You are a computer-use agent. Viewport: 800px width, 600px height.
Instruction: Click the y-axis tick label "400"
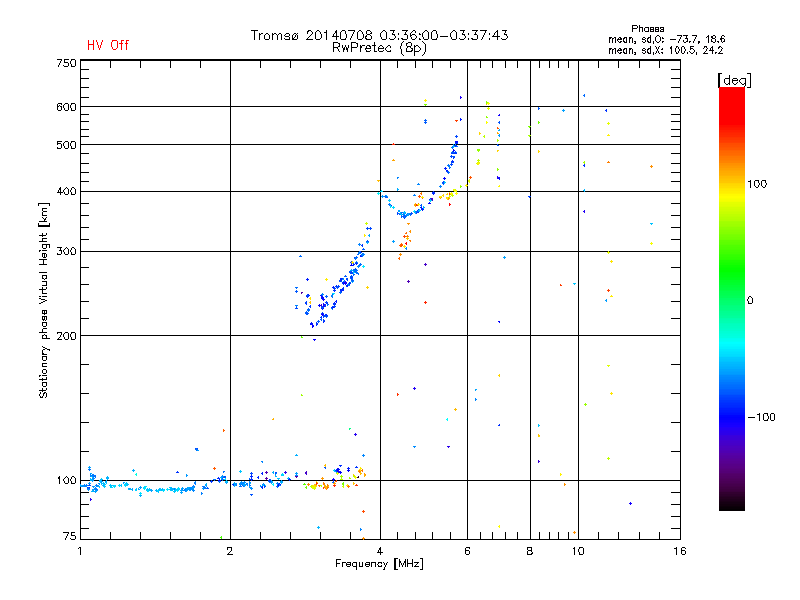pos(67,191)
